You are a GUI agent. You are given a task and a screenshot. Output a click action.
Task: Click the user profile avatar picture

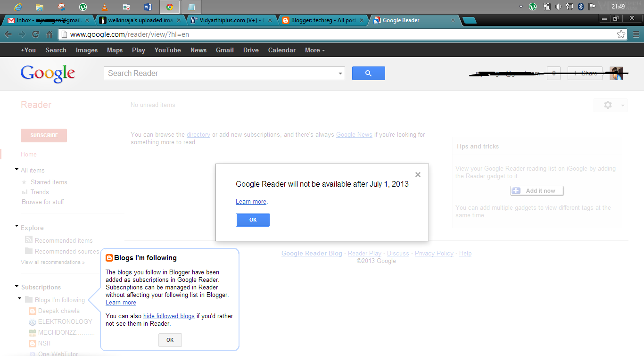coord(616,73)
